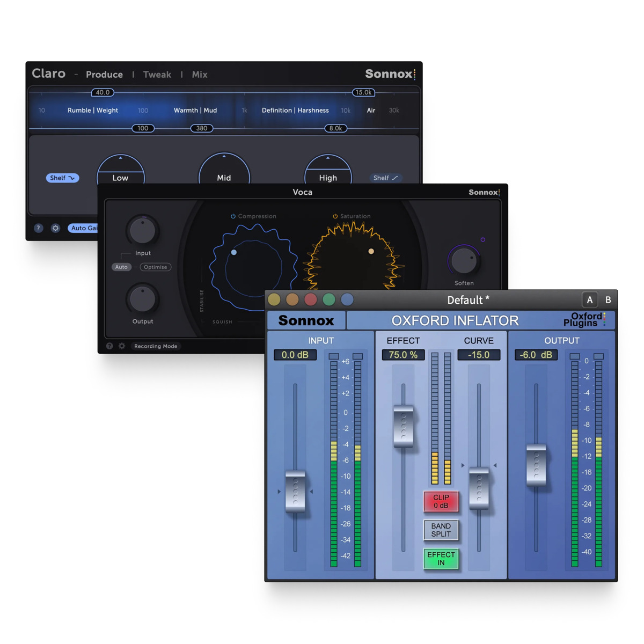Image resolution: width=644 pixels, height=644 pixels.
Task: Toggle EFFECT IN button
Action: pos(441,559)
